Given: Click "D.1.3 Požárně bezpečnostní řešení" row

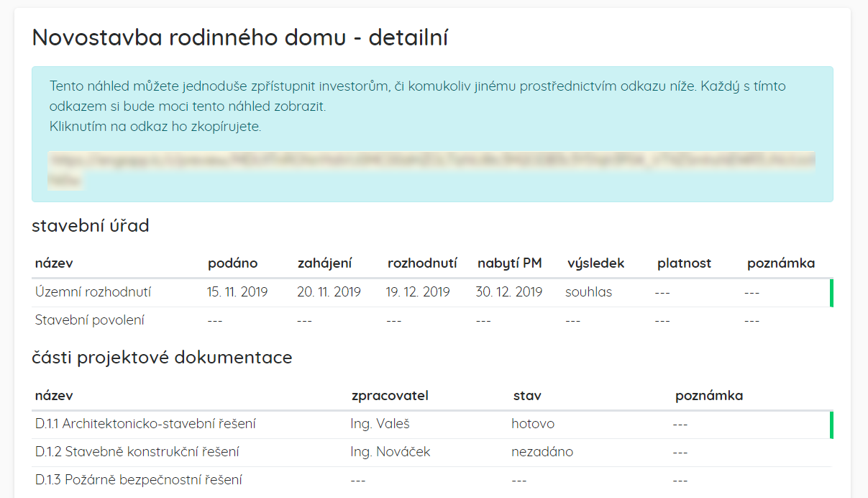Looking at the screenshot, I should pyautogui.click(x=431, y=481).
